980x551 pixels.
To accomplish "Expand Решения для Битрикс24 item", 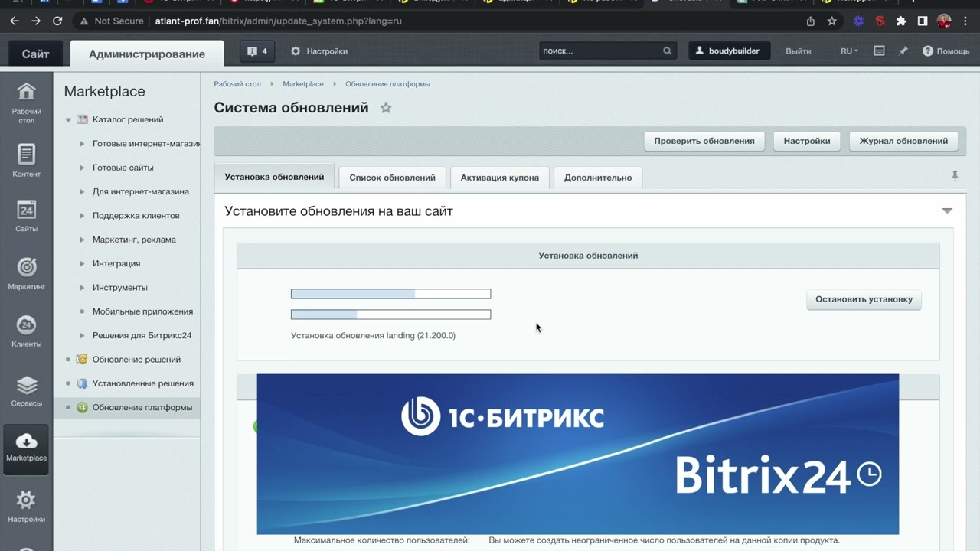I will click(83, 336).
